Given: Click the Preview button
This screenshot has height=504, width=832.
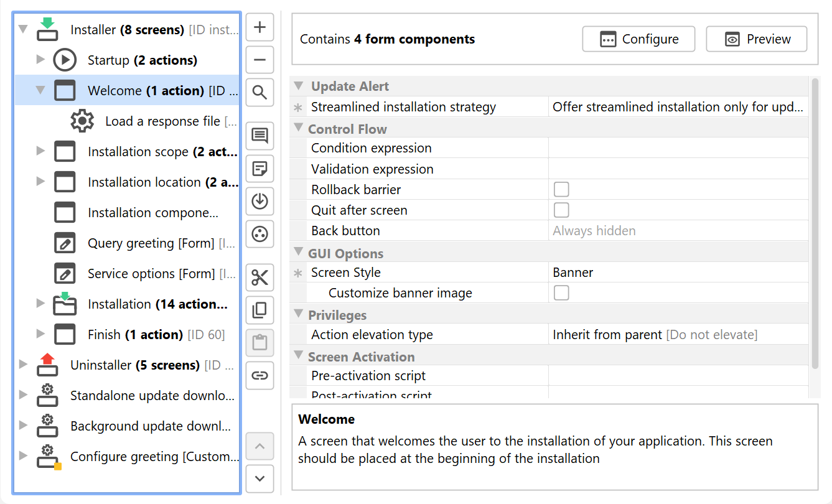Looking at the screenshot, I should coord(757,39).
